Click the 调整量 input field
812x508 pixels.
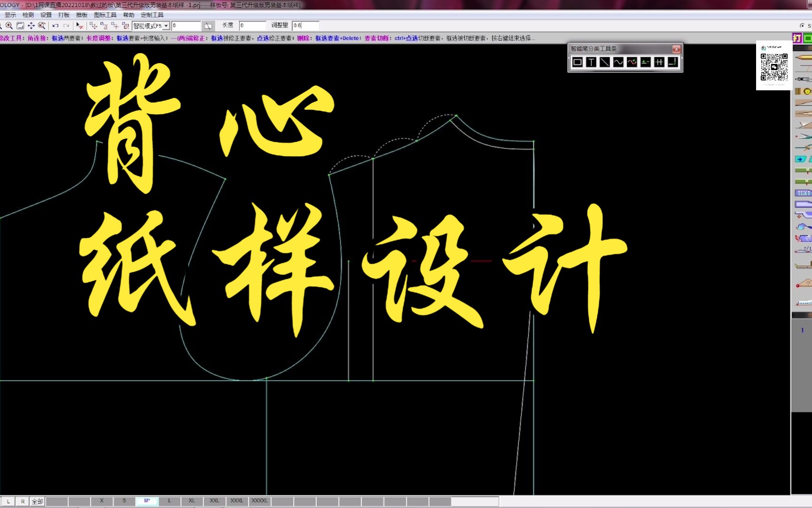pos(305,26)
